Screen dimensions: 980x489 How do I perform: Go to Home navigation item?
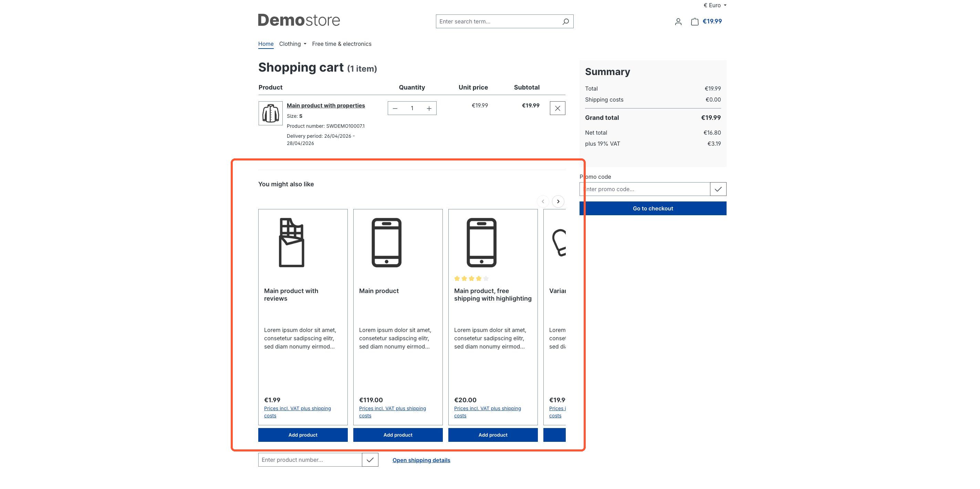(266, 44)
